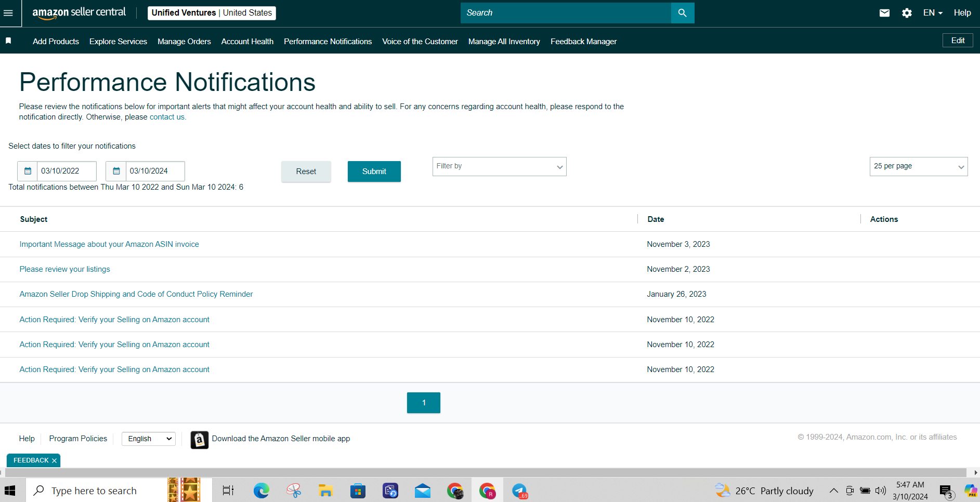Select Performance Notifications in navigation bar
Screen dimensions: 980x502
click(x=328, y=42)
